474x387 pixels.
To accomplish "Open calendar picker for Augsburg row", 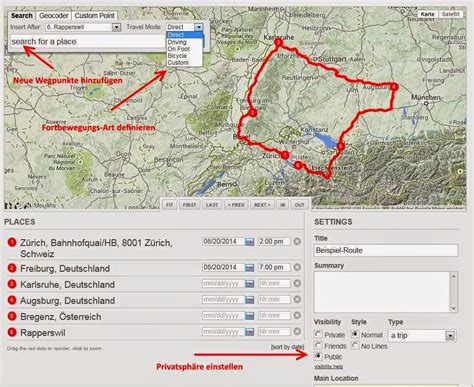I will [249, 300].
